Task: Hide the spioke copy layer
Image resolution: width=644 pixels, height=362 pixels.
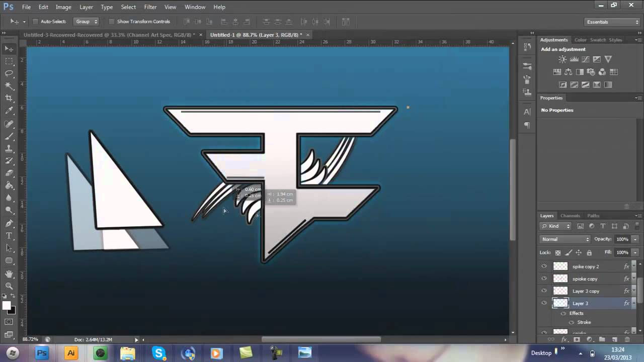Action: pyautogui.click(x=544, y=279)
